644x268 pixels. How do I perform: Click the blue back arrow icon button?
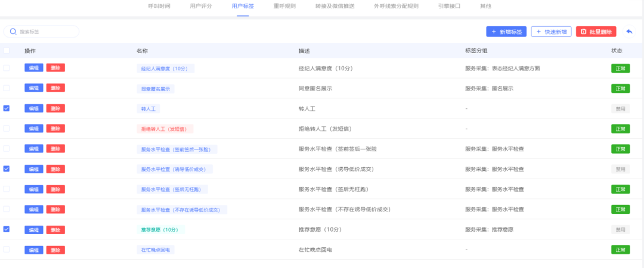tap(629, 32)
